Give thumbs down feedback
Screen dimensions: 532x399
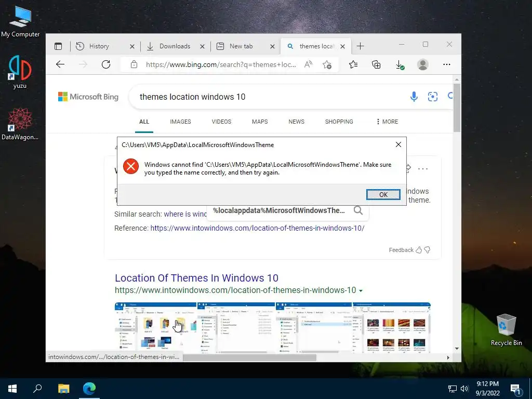[x=427, y=250]
